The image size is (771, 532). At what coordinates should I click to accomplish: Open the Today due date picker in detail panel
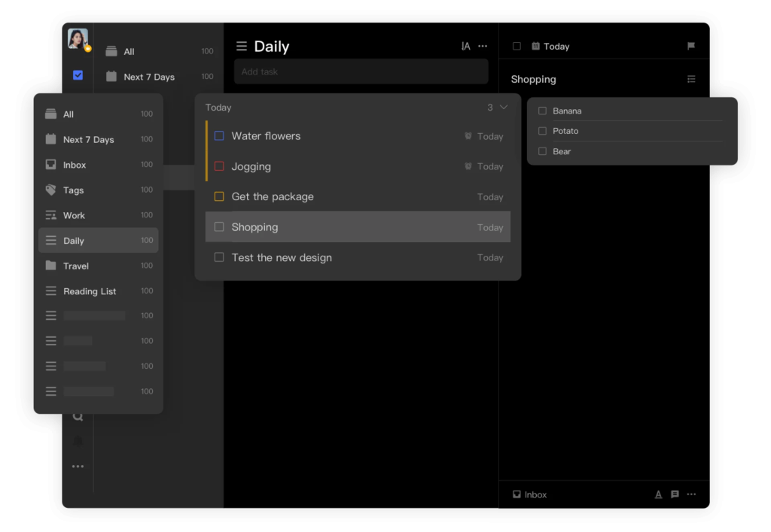click(550, 47)
